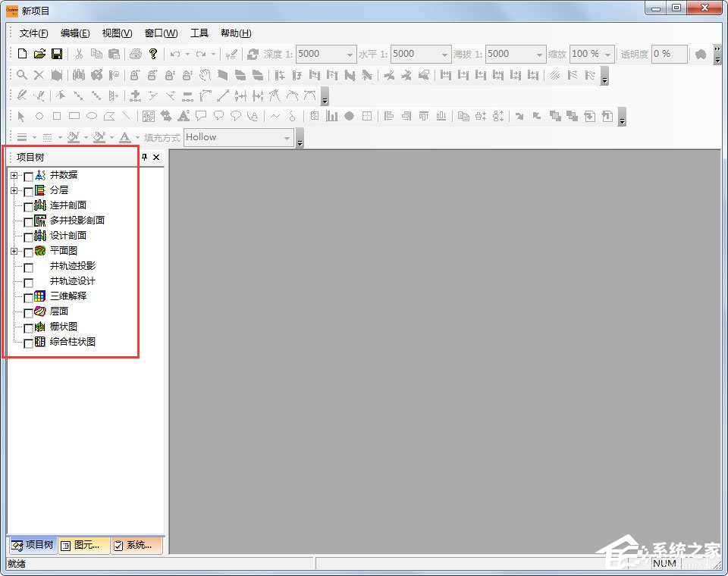Select the circle drawing tool
The image size is (728, 576).
39,116
